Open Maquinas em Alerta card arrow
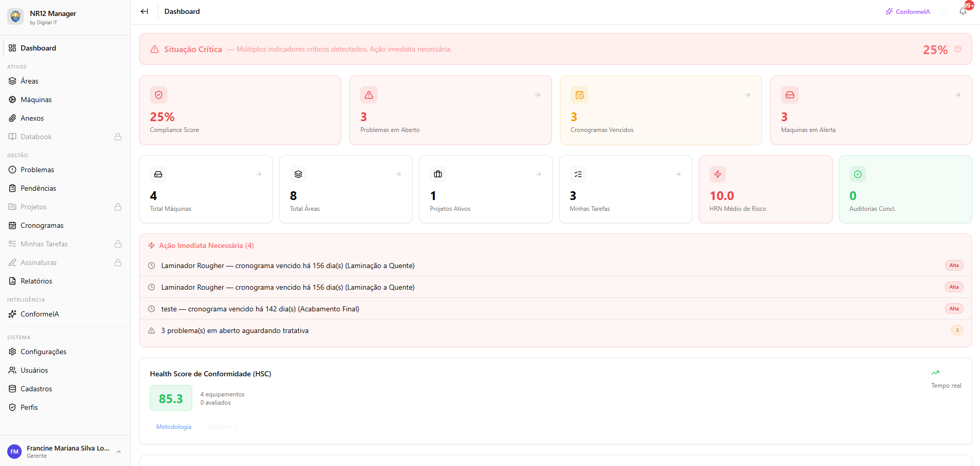The width and height of the screenshot is (980, 466). (x=958, y=95)
